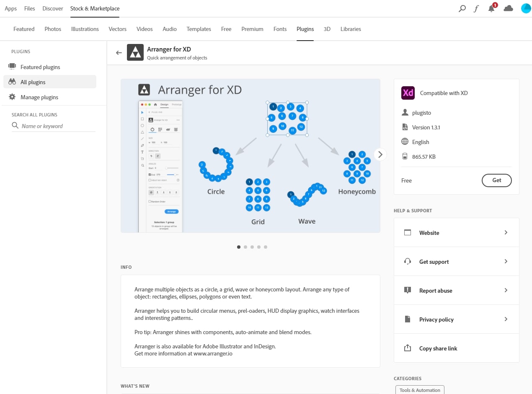Switch to the Featured tab
The image size is (532, 394).
[24, 29]
